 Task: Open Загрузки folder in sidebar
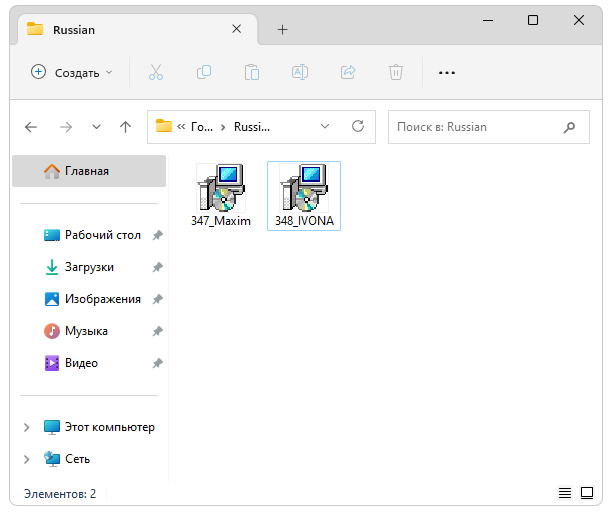tap(79, 267)
